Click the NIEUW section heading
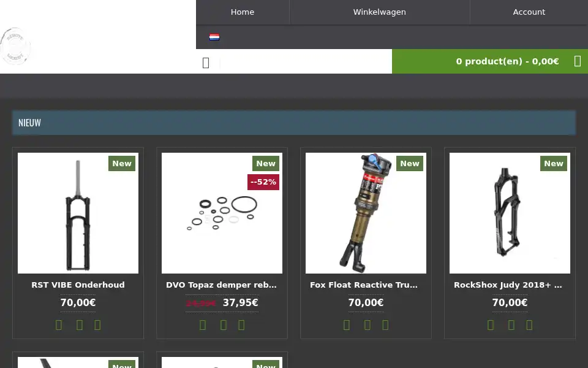 point(29,123)
